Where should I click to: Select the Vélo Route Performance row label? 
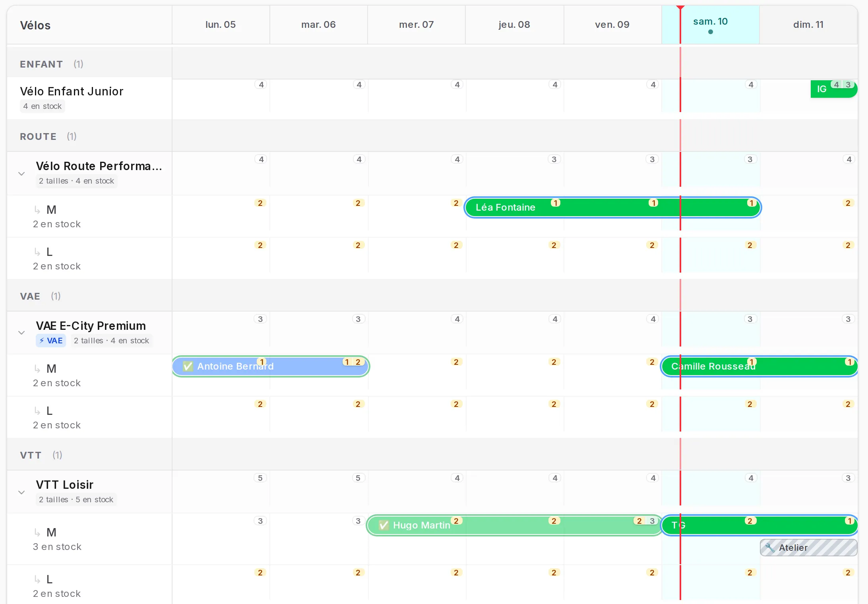click(99, 166)
